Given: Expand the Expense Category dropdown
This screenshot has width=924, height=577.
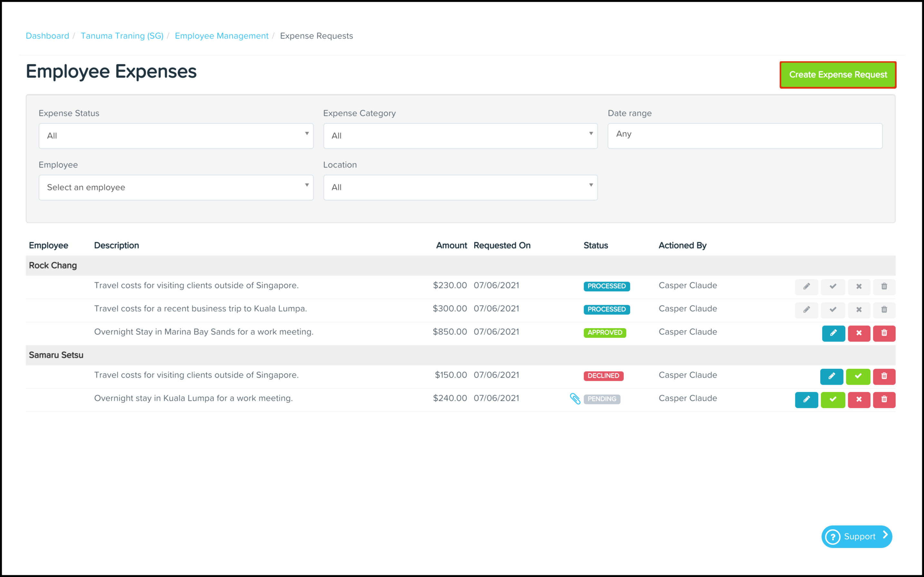Looking at the screenshot, I should pyautogui.click(x=460, y=136).
